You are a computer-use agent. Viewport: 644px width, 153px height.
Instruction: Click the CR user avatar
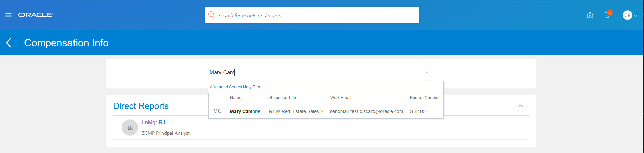pyautogui.click(x=627, y=15)
